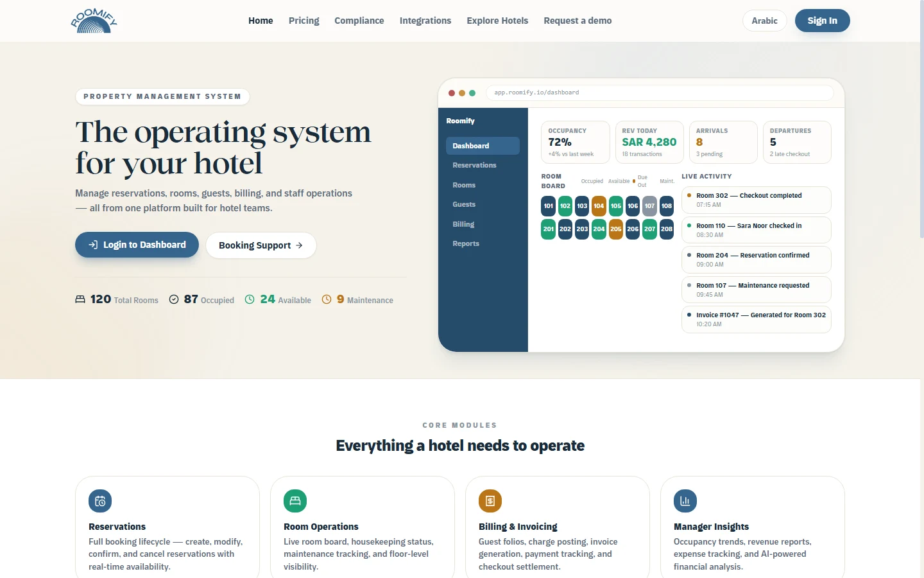Open the Home nav link
This screenshot has width=924, height=578.
(x=261, y=21)
